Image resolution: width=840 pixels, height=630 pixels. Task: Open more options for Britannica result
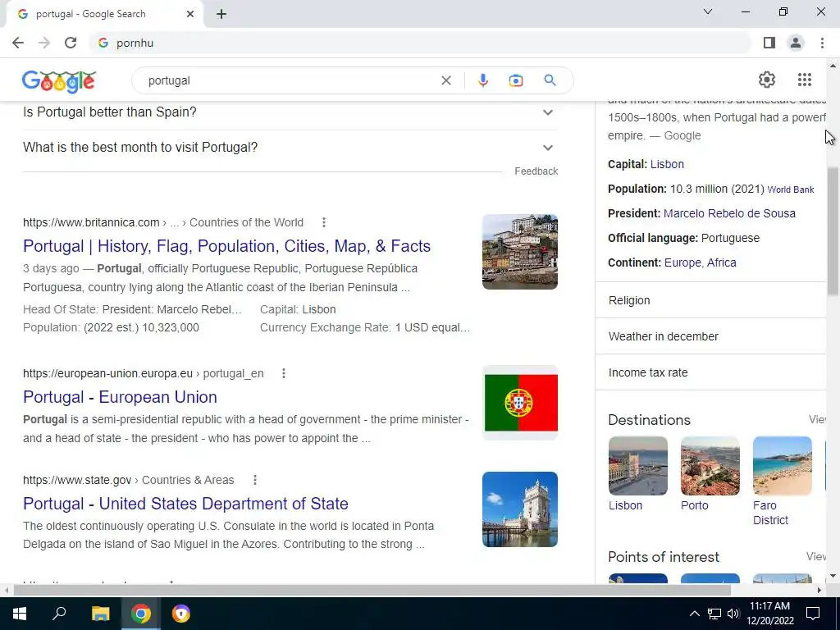coord(323,222)
